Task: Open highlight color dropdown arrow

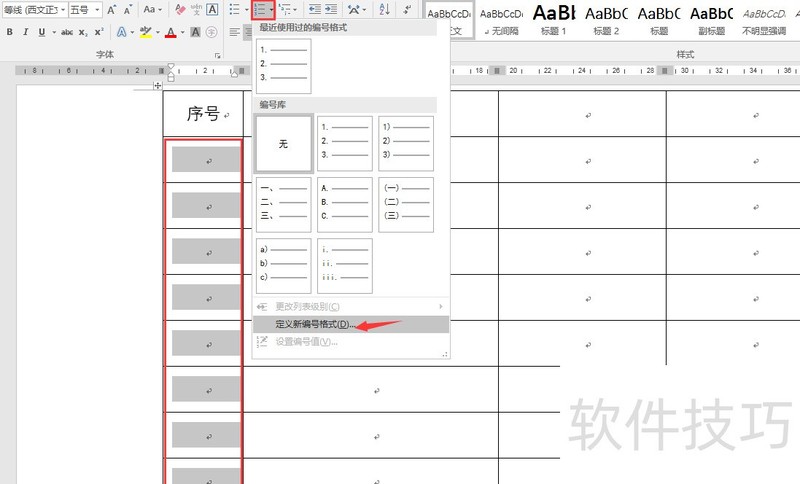Action: pos(158,32)
